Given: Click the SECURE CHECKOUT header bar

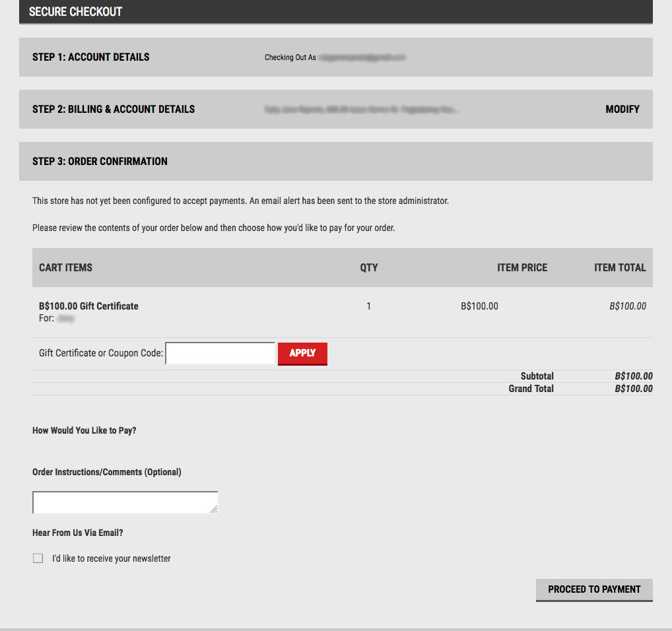Looking at the screenshot, I should coord(75,11).
